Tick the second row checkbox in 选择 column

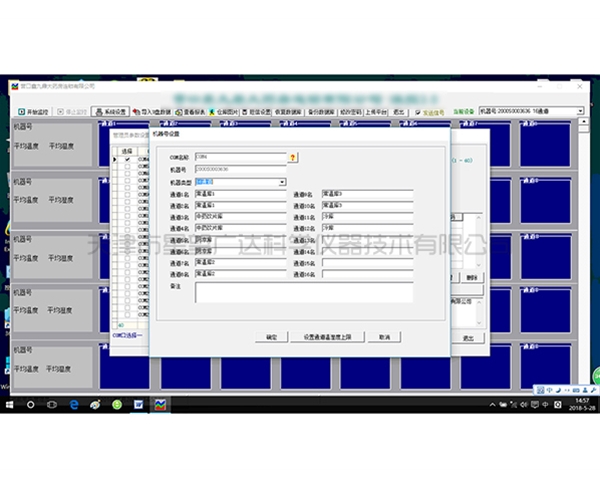127,168
